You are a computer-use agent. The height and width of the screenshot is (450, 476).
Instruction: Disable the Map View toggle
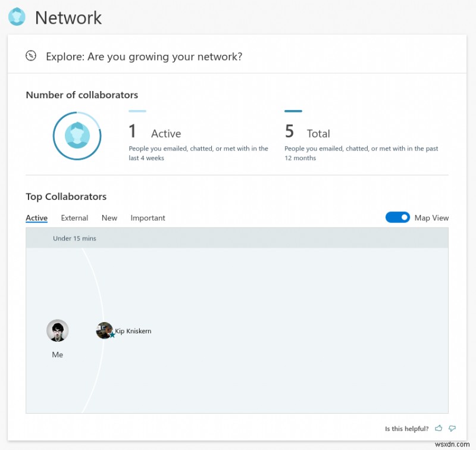(397, 217)
